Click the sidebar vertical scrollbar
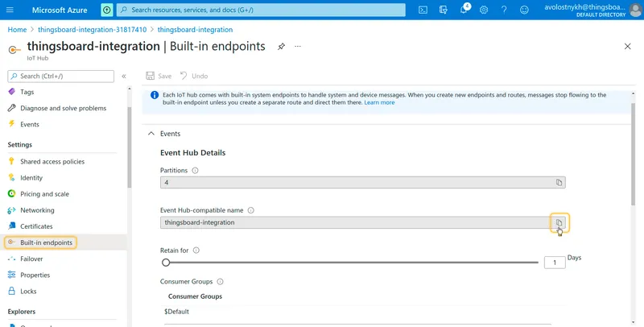 (x=130, y=148)
